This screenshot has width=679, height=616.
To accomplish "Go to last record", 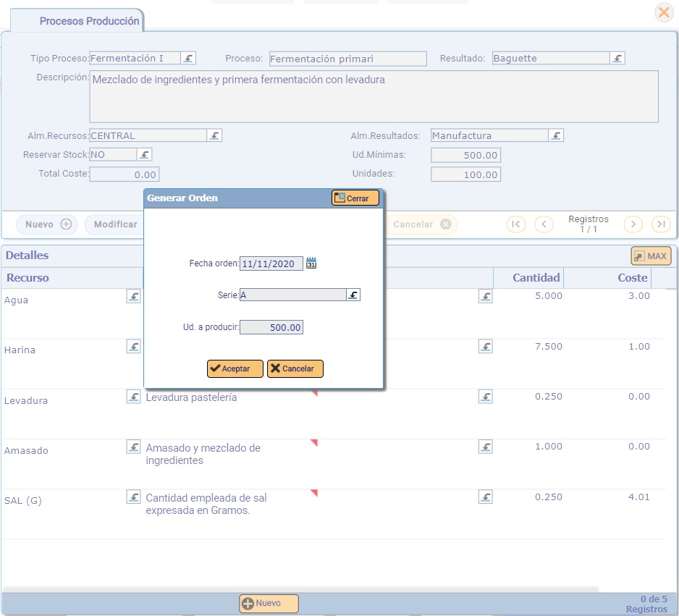I will (x=661, y=224).
